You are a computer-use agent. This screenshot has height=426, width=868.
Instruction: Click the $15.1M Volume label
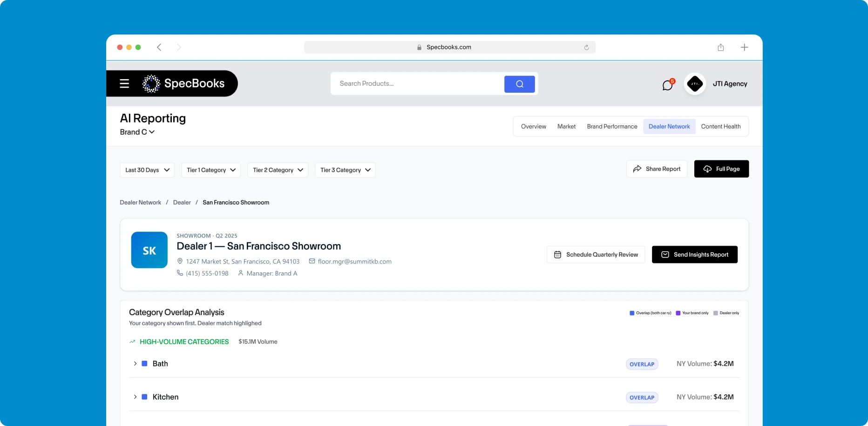click(258, 342)
